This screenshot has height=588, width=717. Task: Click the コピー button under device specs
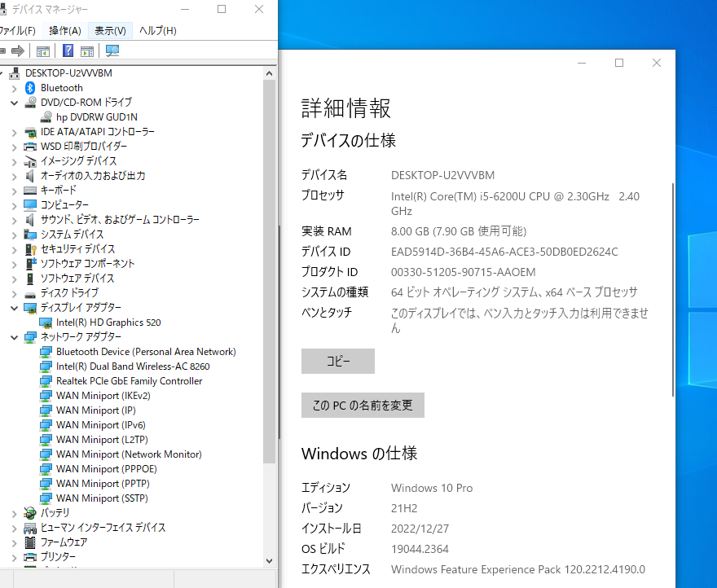click(338, 362)
